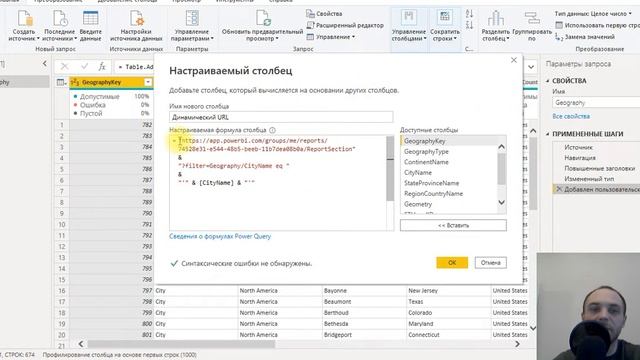Sort ascending with the A-Z icon

coord(469,14)
